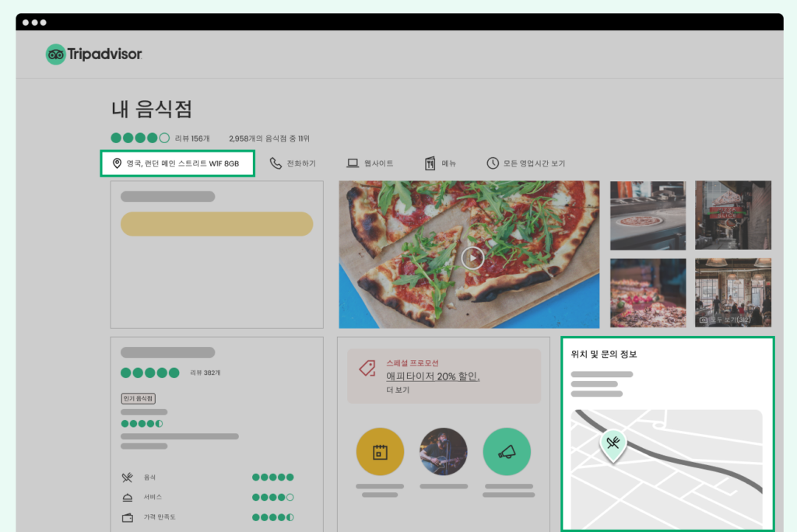Play the pizza video
The height and width of the screenshot is (532, 797).
[472, 257]
